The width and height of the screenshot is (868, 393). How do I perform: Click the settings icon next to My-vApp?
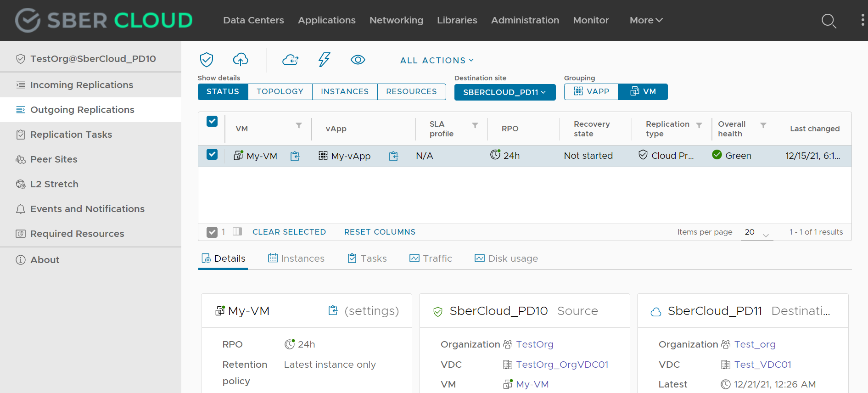pos(393,156)
